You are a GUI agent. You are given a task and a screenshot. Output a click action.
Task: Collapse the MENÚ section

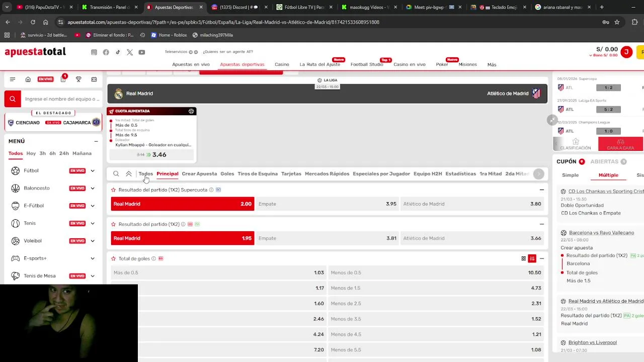[96, 141]
